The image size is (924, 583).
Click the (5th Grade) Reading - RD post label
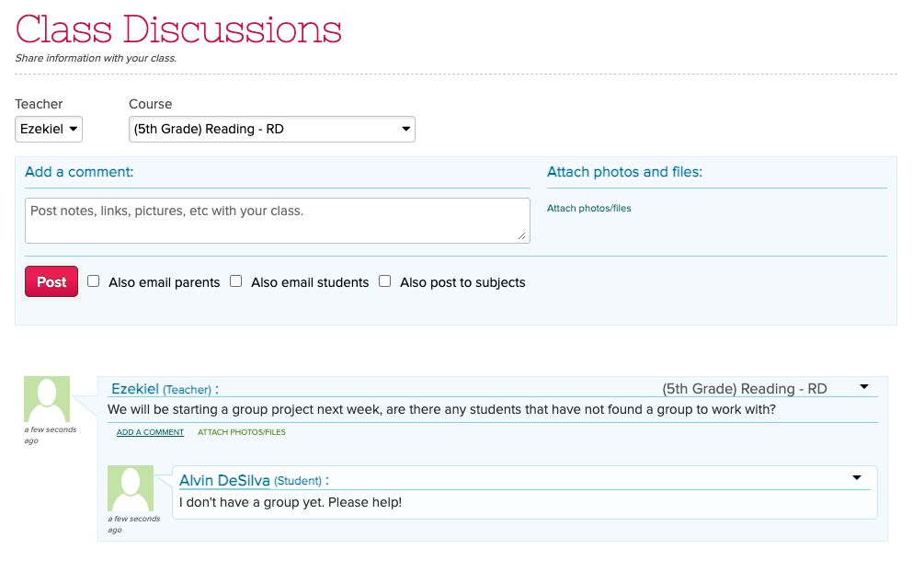coord(744,389)
